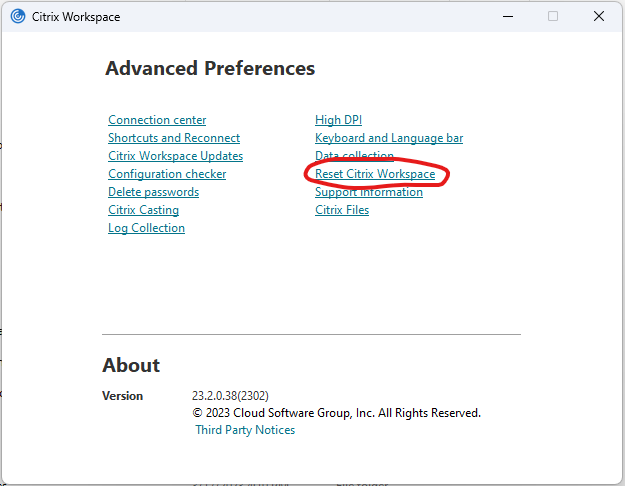
Task: Click the version number 23.2.0.38(2302) text
Action: pos(230,396)
